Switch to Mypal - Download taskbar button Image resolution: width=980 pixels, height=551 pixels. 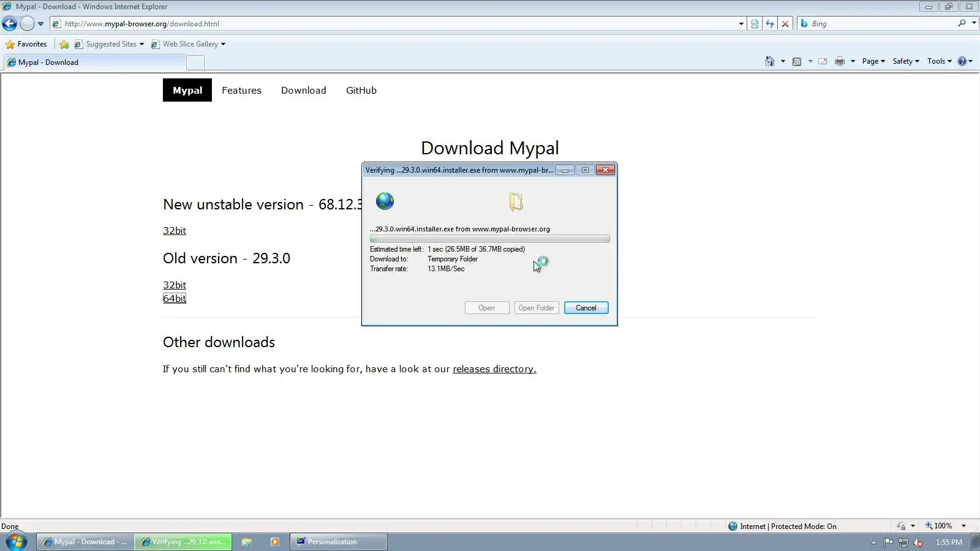point(85,542)
